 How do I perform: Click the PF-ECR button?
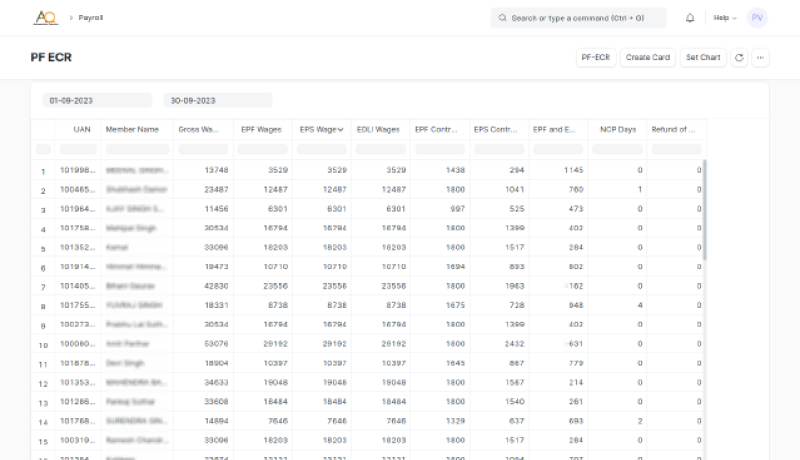click(x=596, y=58)
